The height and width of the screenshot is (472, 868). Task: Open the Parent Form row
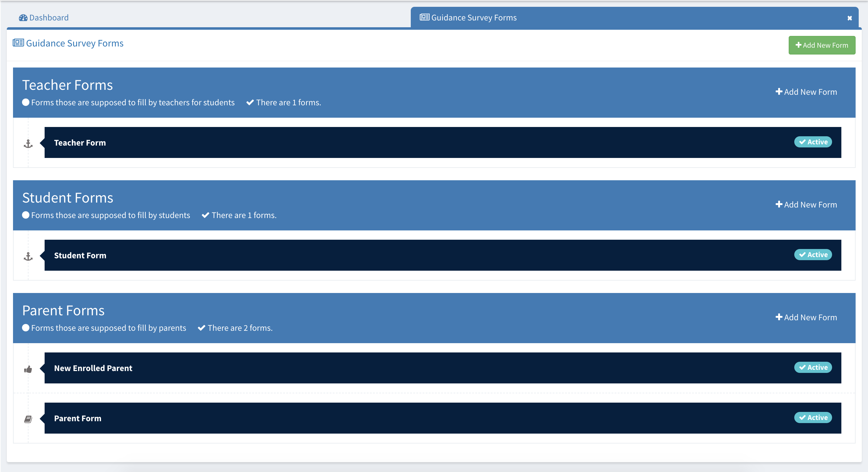coord(443,418)
